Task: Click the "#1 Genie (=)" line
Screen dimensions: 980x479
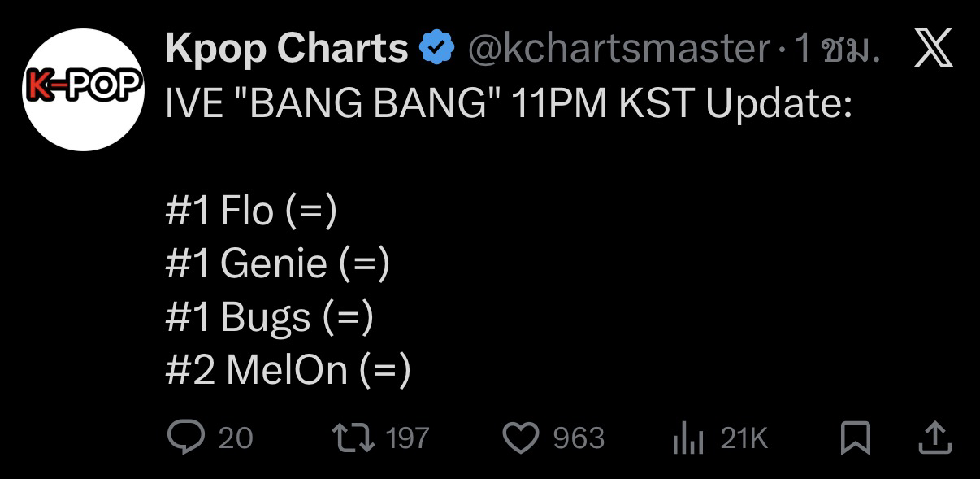Action: click(x=277, y=263)
